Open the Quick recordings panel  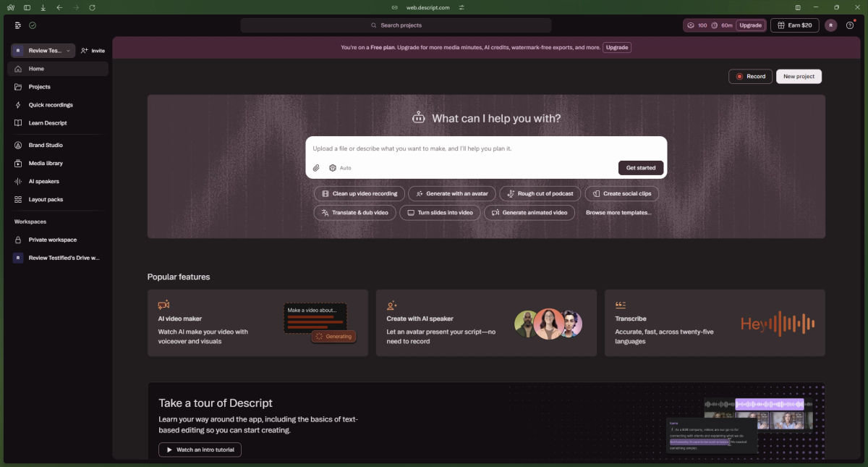click(51, 104)
